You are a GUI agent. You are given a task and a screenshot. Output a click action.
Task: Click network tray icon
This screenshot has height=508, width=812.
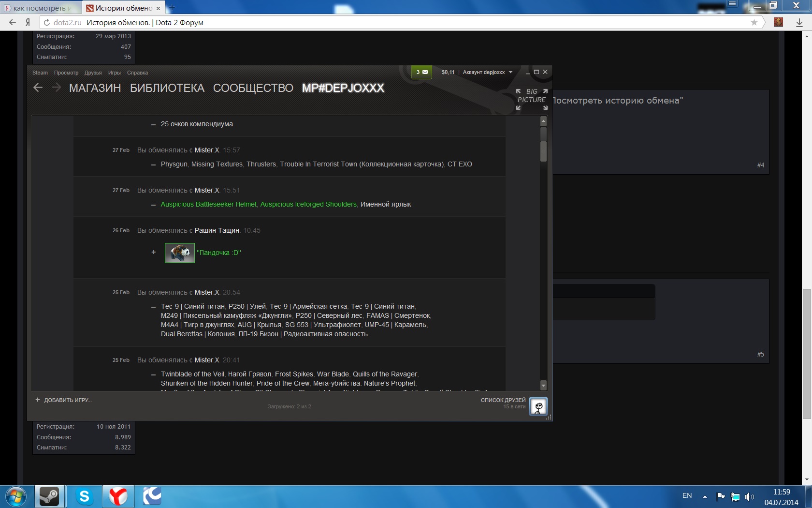[735, 496]
